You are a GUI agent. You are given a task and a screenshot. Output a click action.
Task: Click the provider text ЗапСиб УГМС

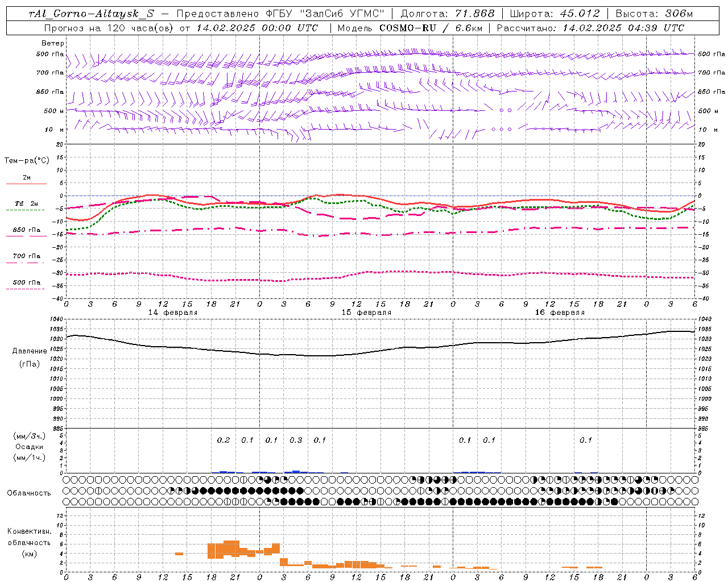pos(342,14)
